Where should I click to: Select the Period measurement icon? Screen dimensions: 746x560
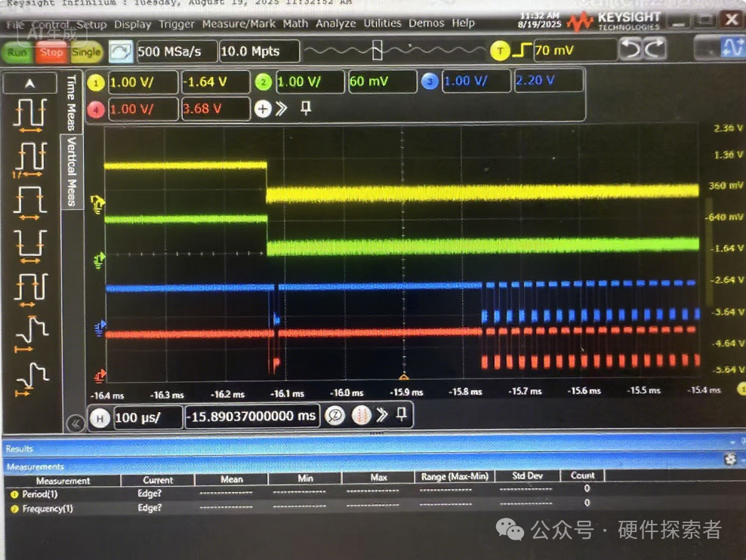[x=29, y=115]
